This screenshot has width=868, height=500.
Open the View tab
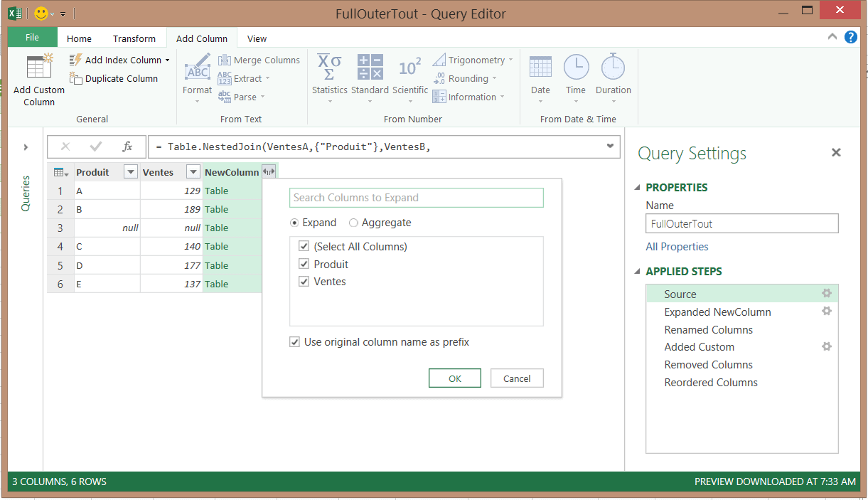pos(257,39)
